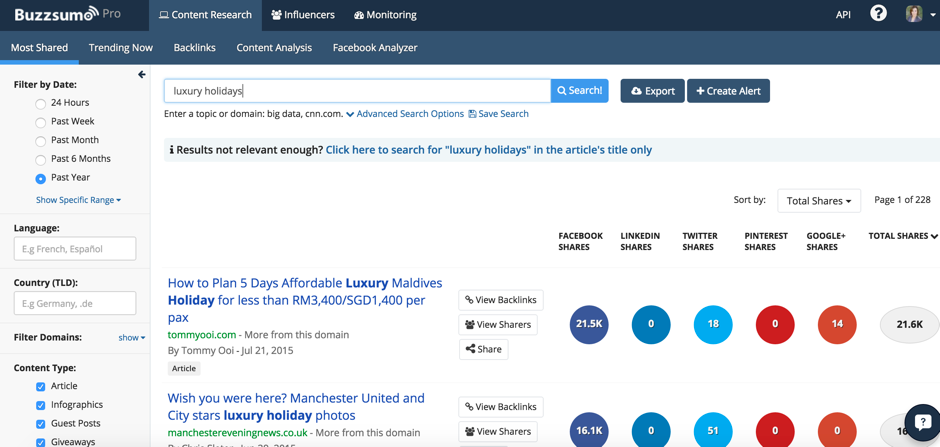Expand Advanced Search Options
The height and width of the screenshot is (447, 940).
click(405, 114)
